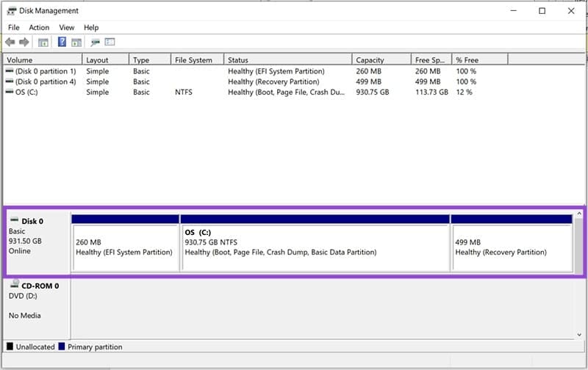Viewport: 588px width, 370px height.
Task: Click the Back arrow toolbar icon
Action: [10, 42]
